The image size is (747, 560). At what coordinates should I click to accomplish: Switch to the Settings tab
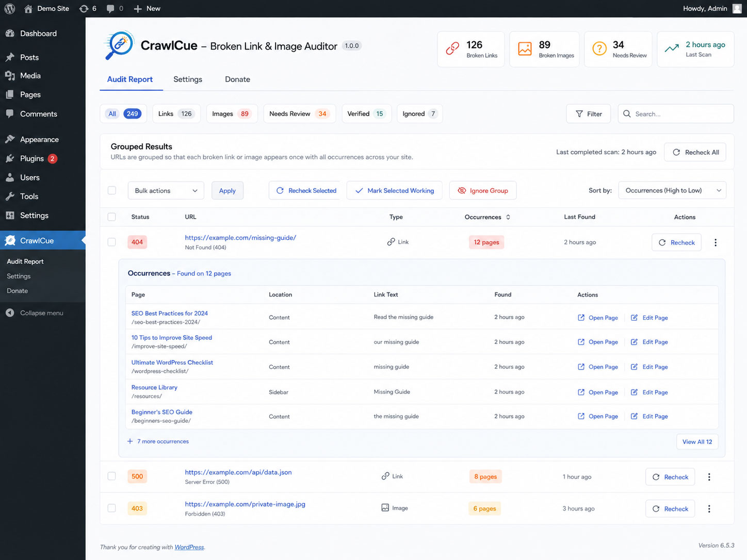(188, 79)
